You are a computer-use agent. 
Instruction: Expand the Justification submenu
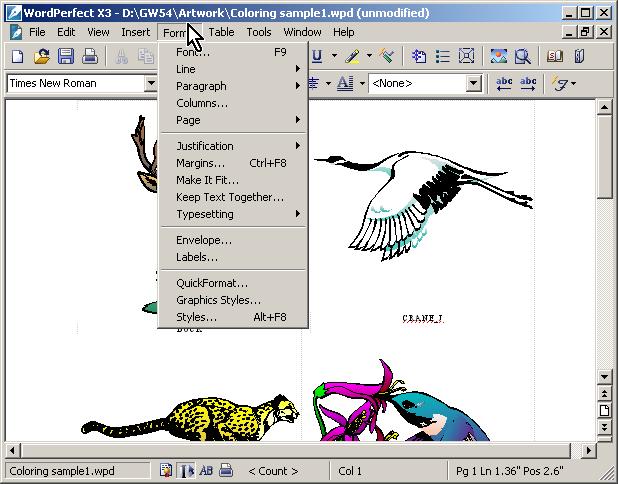point(233,146)
